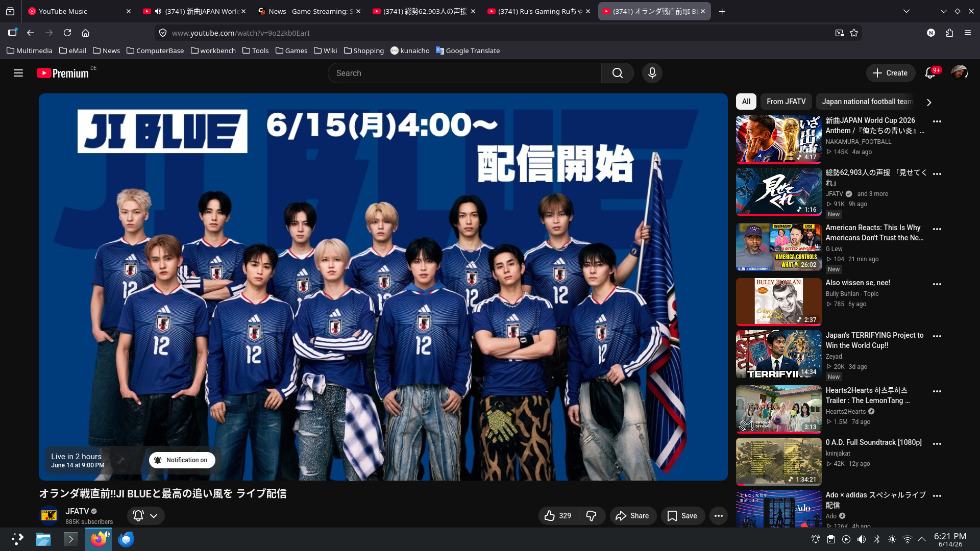Open the YouTube guide hamburger menu

tap(18, 73)
